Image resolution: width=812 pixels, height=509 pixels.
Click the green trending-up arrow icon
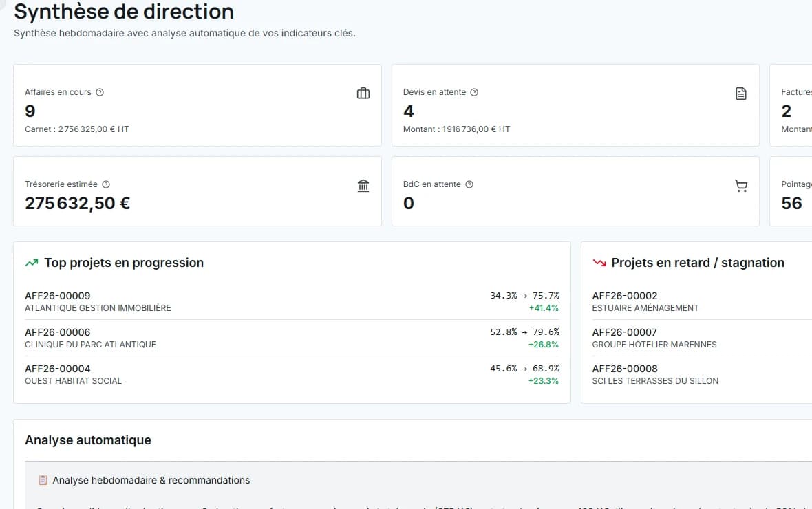pyautogui.click(x=32, y=263)
